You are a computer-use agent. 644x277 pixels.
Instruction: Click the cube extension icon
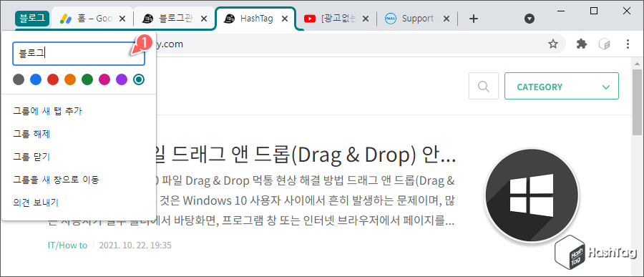(604, 44)
